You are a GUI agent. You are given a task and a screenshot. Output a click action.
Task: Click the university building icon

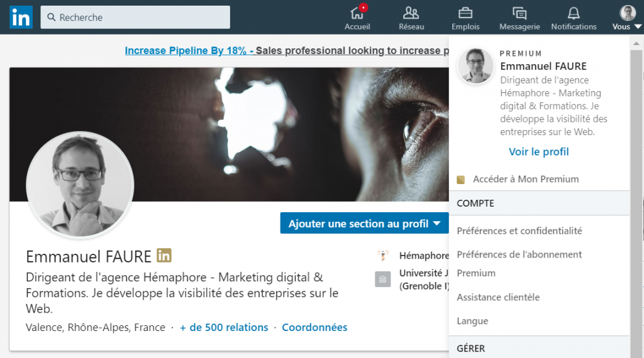(x=383, y=279)
